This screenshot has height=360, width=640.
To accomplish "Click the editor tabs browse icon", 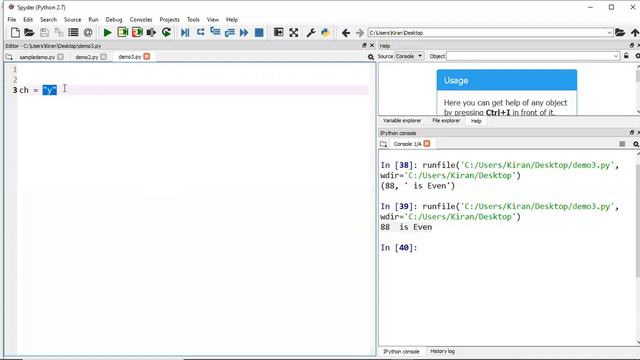I will point(9,57).
